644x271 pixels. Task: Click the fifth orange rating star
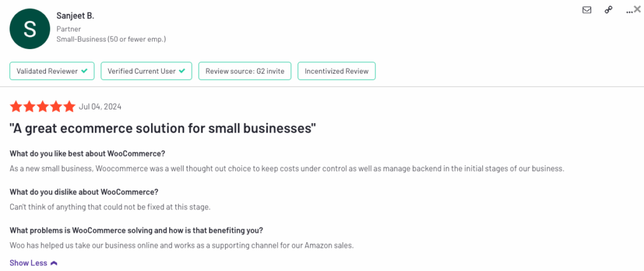(x=69, y=107)
